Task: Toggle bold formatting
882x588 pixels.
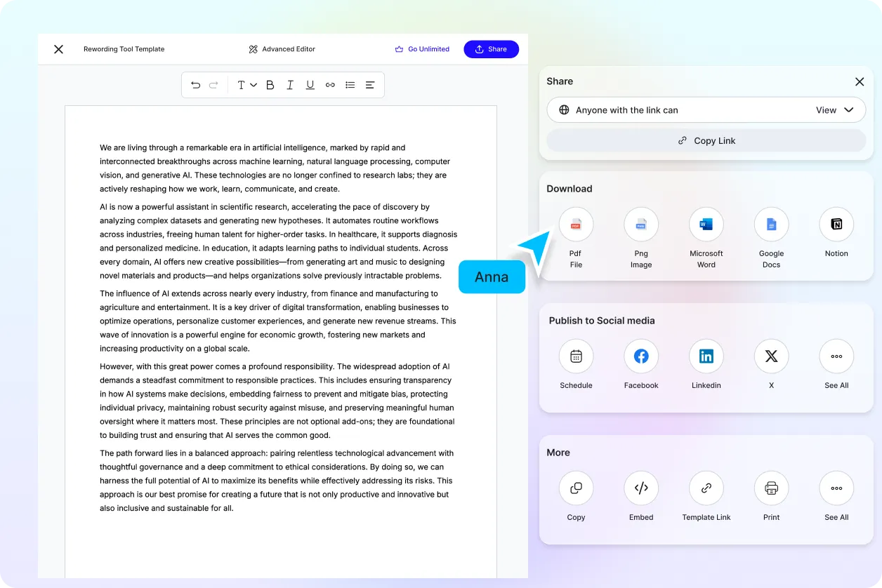Action: click(270, 85)
